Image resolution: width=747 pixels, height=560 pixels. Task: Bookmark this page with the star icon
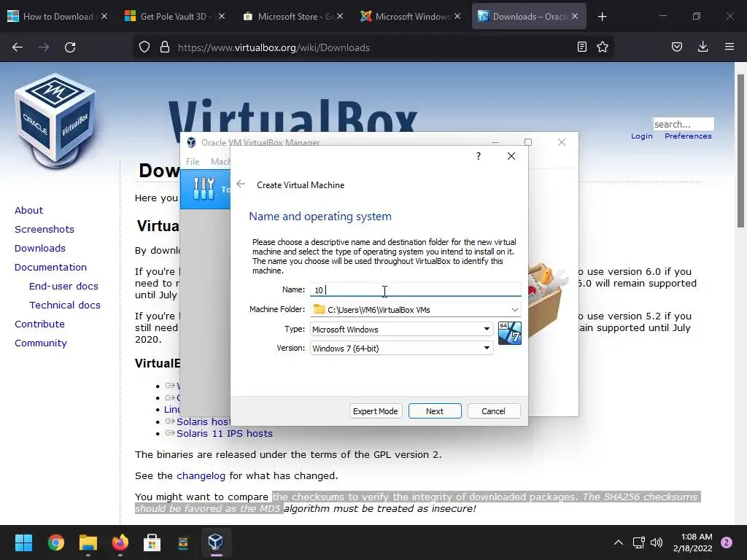tap(603, 47)
